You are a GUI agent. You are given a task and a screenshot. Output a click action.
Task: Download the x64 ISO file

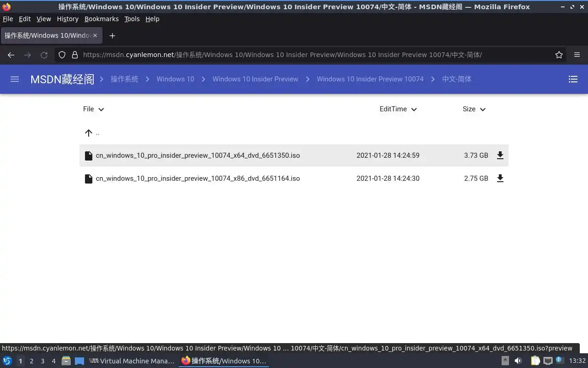pos(500,155)
